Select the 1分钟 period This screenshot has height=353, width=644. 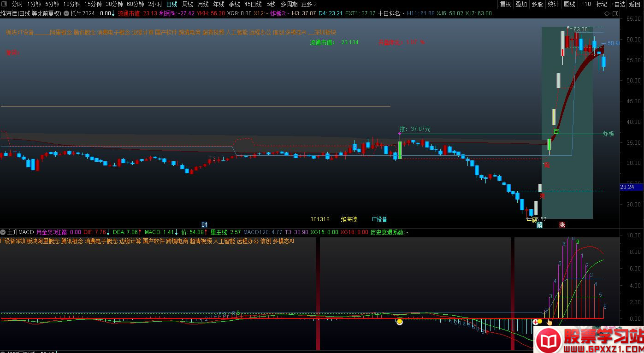(34, 4)
